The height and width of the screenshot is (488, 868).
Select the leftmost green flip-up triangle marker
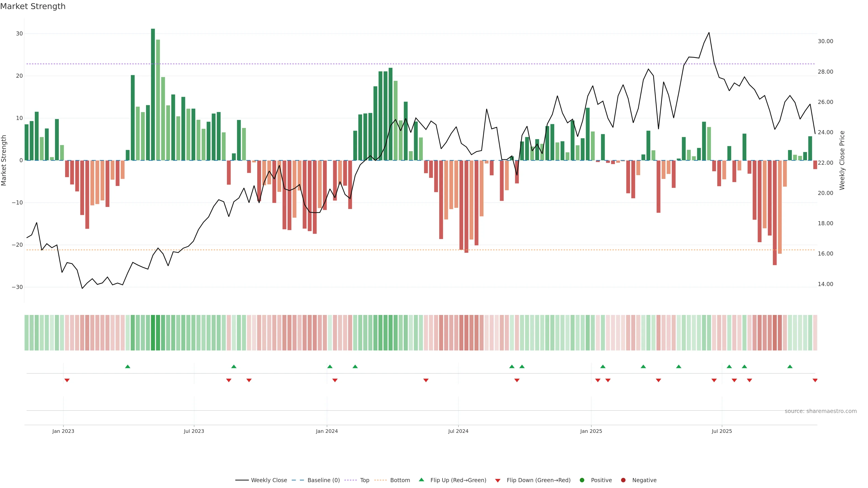[x=127, y=366]
